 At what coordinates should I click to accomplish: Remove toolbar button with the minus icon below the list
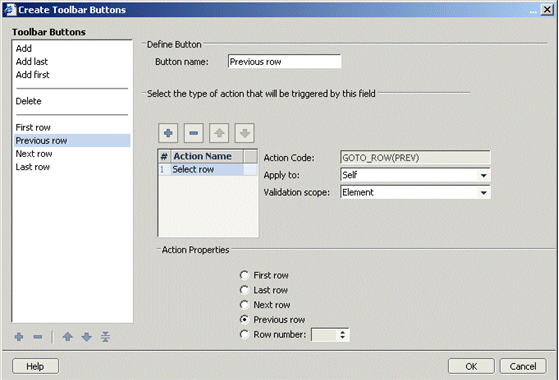[x=38, y=337]
